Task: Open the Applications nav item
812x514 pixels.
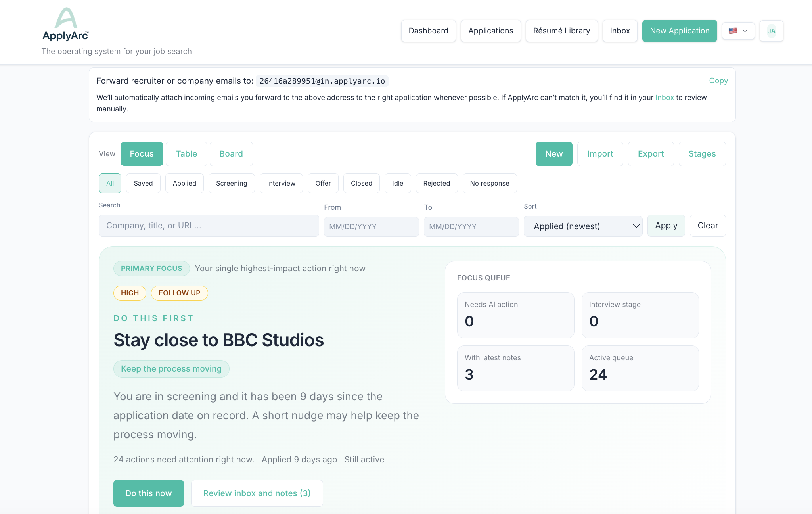Action: click(x=490, y=31)
